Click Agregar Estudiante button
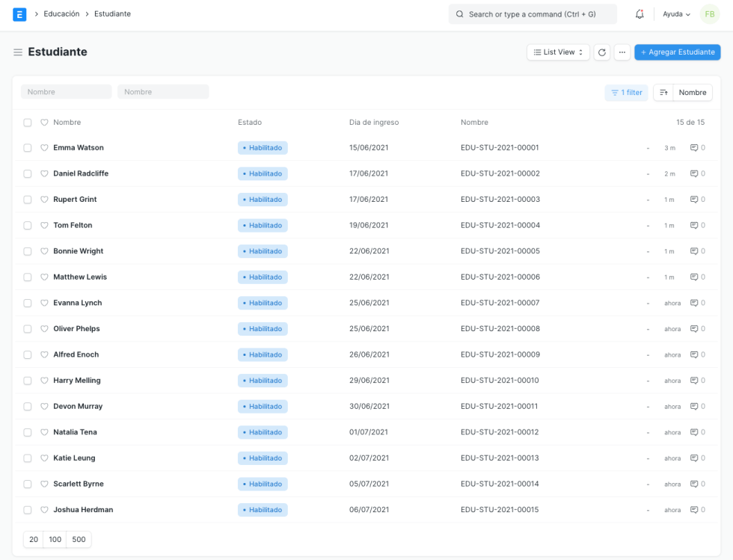733x560 pixels. click(x=678, y=52)
